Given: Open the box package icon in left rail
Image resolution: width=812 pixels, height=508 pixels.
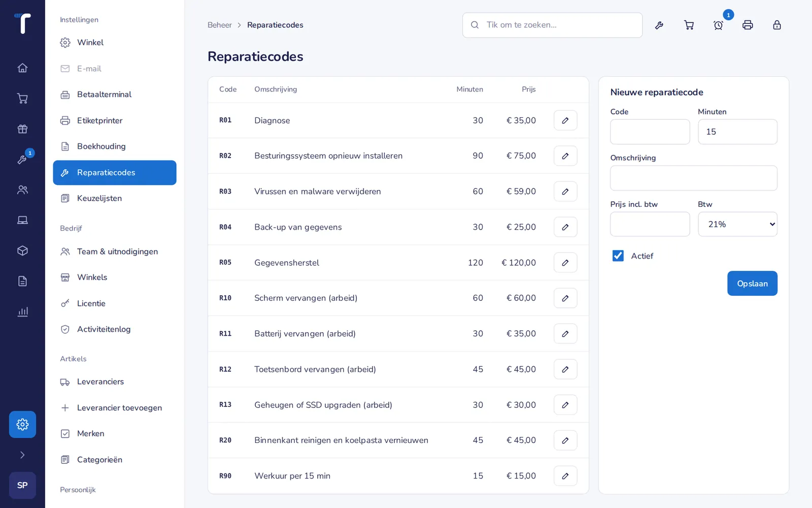Looking at the screenshot, I should tap(22, 251).
